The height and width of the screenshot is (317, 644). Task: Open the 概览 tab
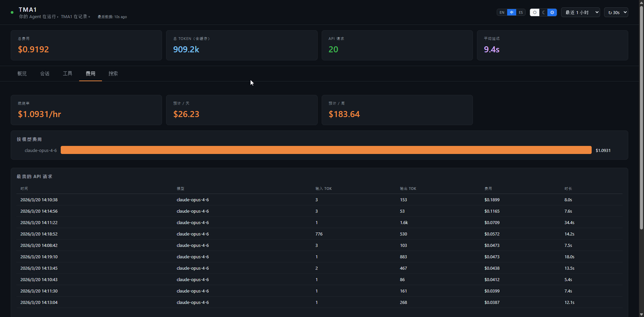22,73
